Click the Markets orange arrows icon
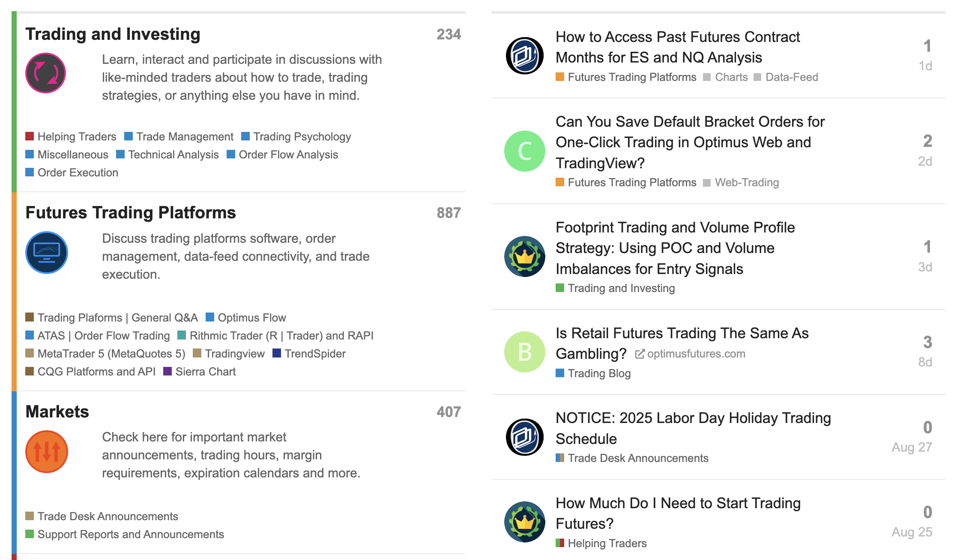The height and width of the screenshot is (560, 969). (x=47, y=452)
